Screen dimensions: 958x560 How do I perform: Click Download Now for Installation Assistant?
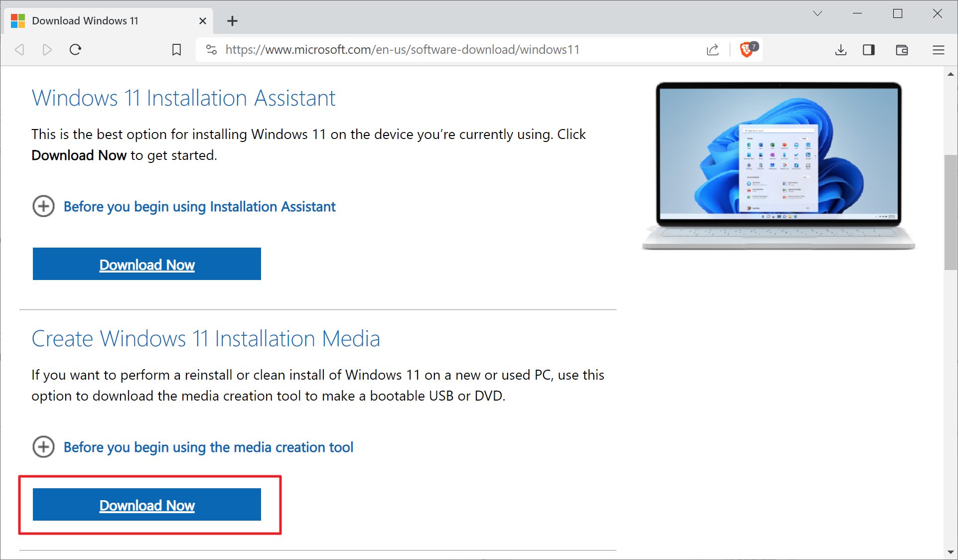[146, 264]
